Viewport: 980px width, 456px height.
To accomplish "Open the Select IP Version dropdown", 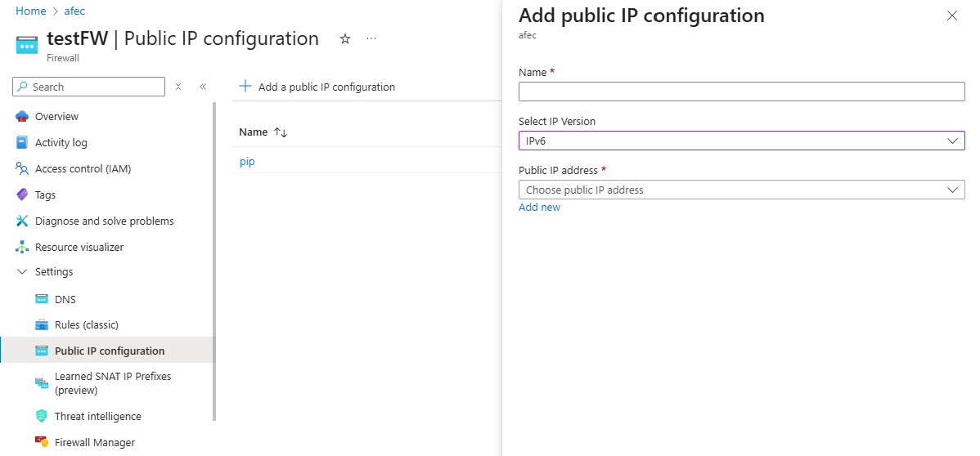I will pos(742,141).
